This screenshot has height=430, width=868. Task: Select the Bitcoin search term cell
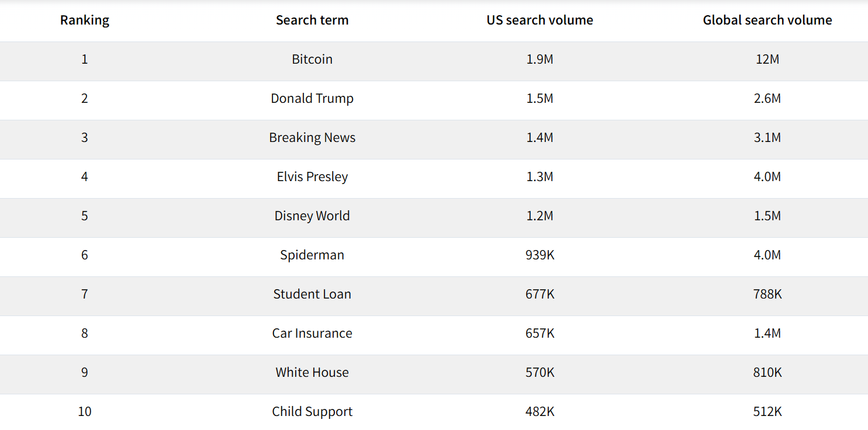tap(312, 59)
